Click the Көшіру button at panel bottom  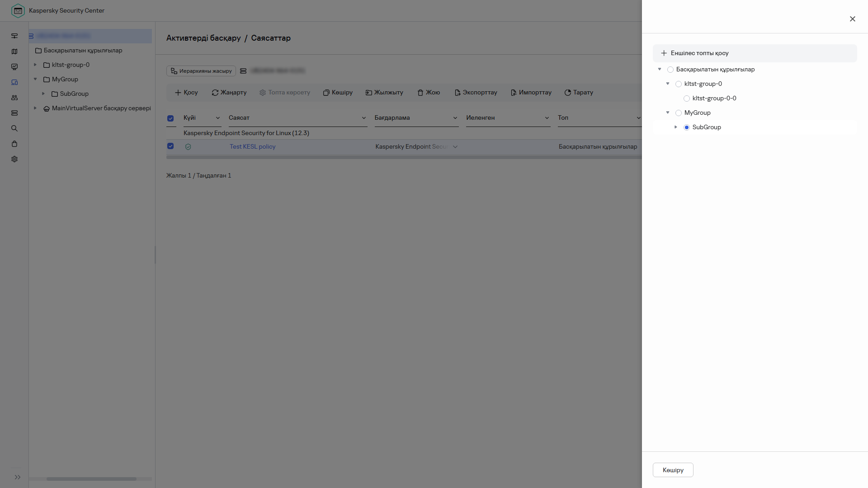click(673, 470)
